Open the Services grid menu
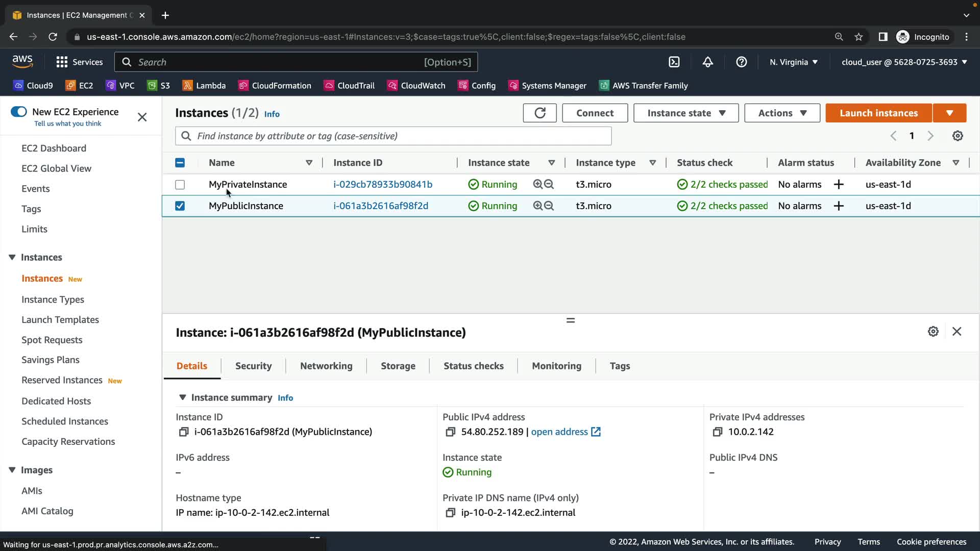980x551 pixels. (62, 62)
